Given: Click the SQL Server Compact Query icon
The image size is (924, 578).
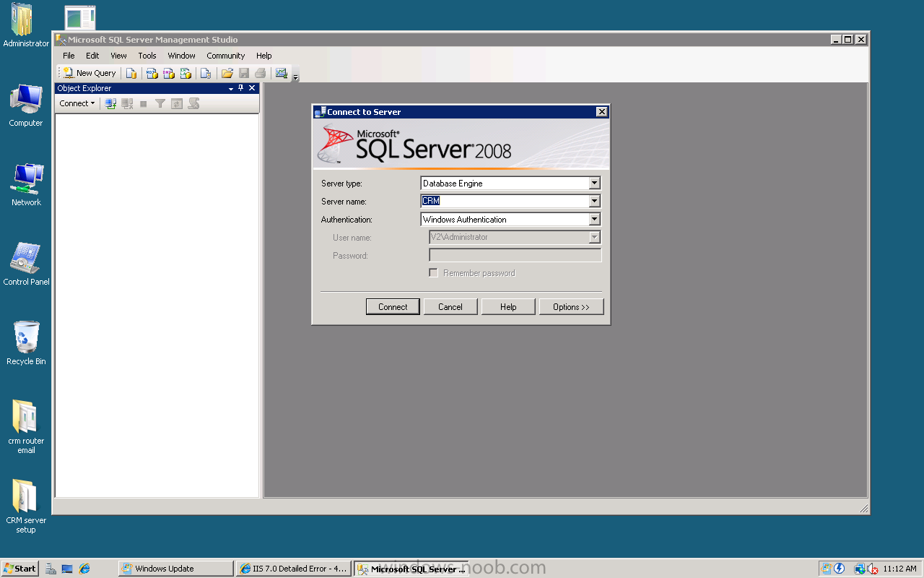Looking at the screenshot, I should click(x=206, y=73).
